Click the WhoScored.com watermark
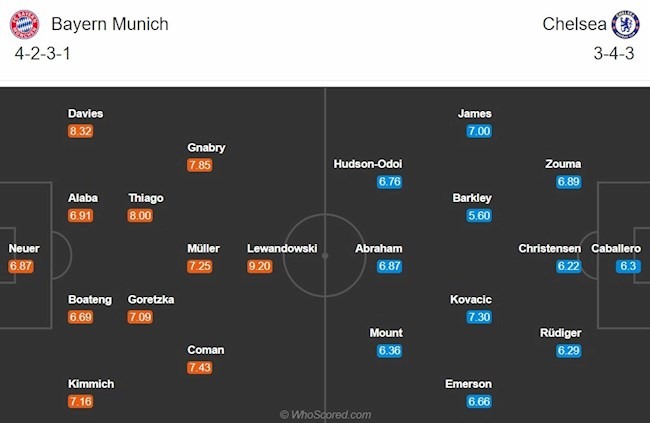 (325, 415)
